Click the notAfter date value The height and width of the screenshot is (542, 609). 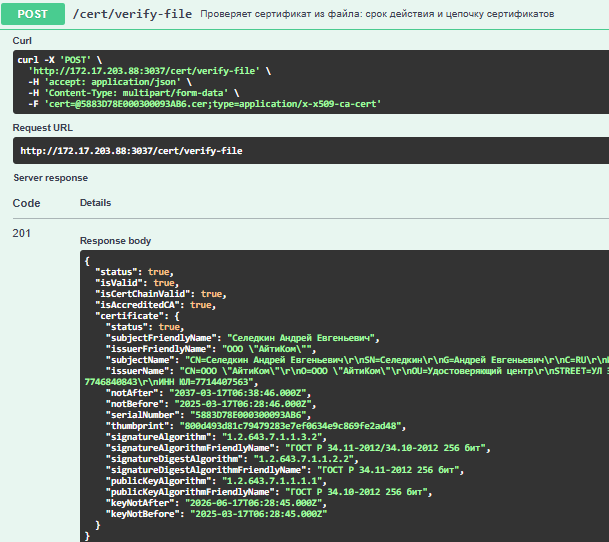pyautogui.click(x=238, y=393)
